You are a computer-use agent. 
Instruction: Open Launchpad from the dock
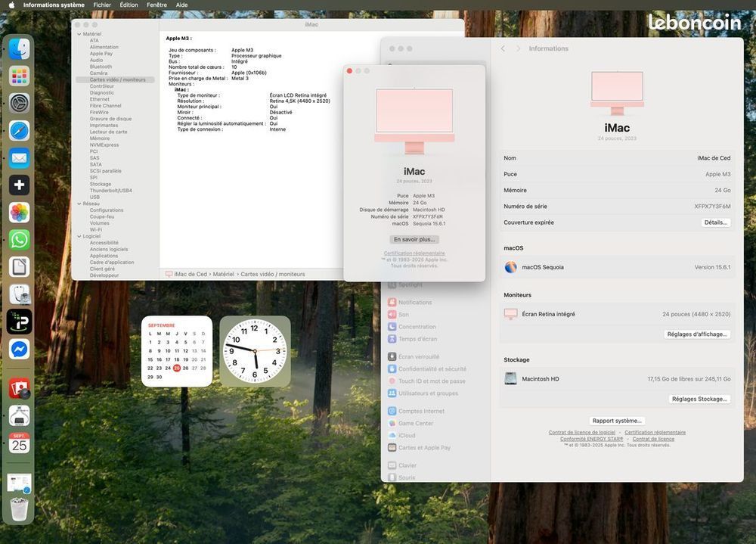(20, 76)
